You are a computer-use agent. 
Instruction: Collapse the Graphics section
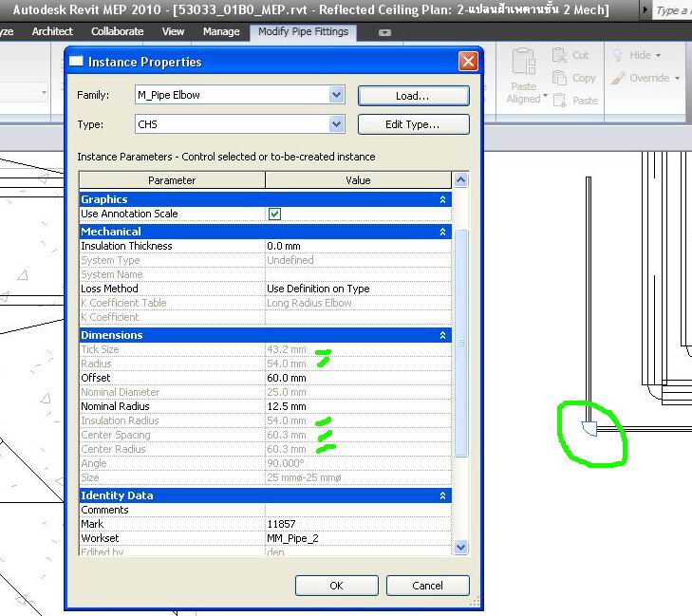pyautogui.click(x=442, y=199)
